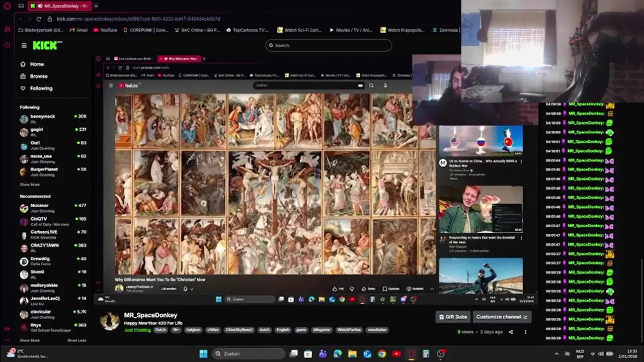The image size is (644, 362).
Task: Click the Windows Start button on taskbar
Action: coord(203,354)
